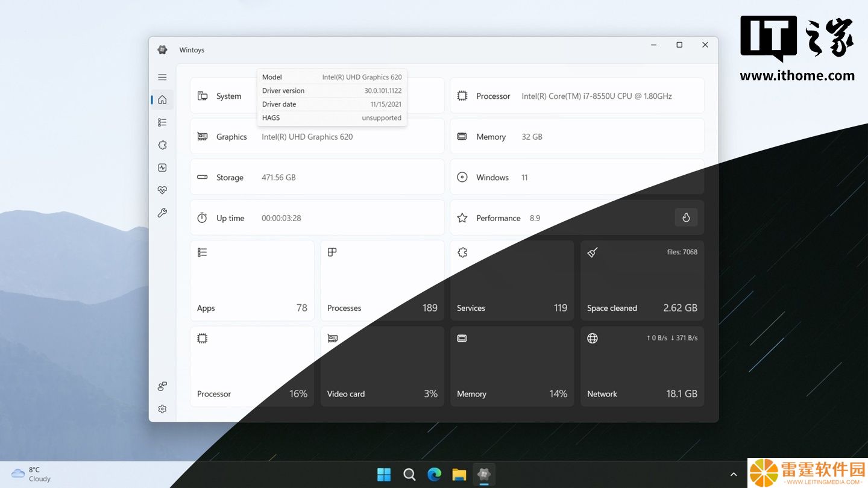The width and height of the screenshot is (868, 488).
Task: Open Wintoys settings gear in sidebar
Action: point(162,409)
